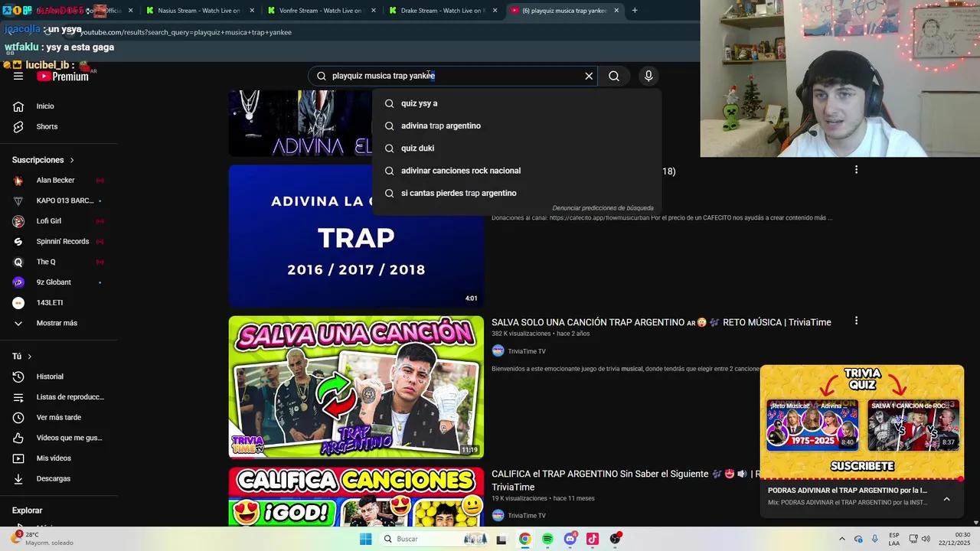Click the browser address bar URL
980x551 pixels.
tap(186, 32)
